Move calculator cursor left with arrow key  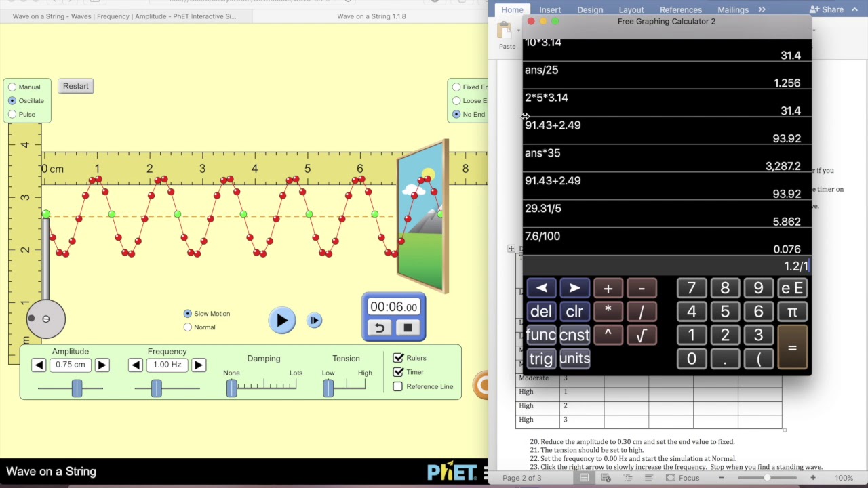click(x=541, y=289)
